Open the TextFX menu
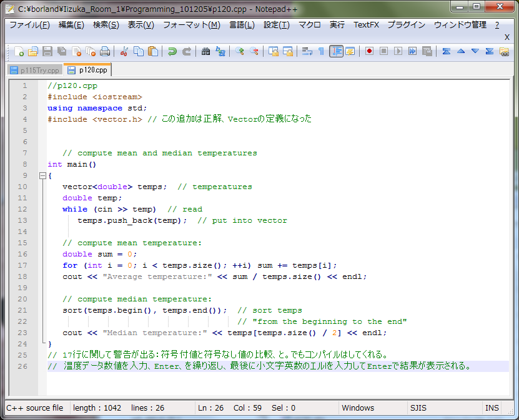Image resolution: width=519 pixels, height=420 pixels. pos(366,25)
